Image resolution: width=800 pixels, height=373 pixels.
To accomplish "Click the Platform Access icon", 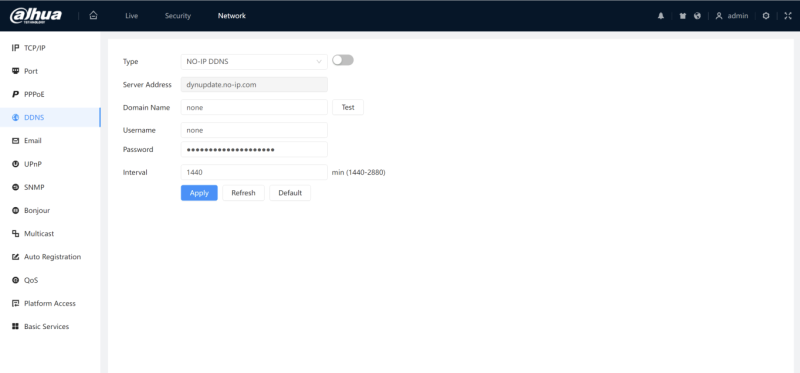I will pyautogui.click(x=15, y=303).
